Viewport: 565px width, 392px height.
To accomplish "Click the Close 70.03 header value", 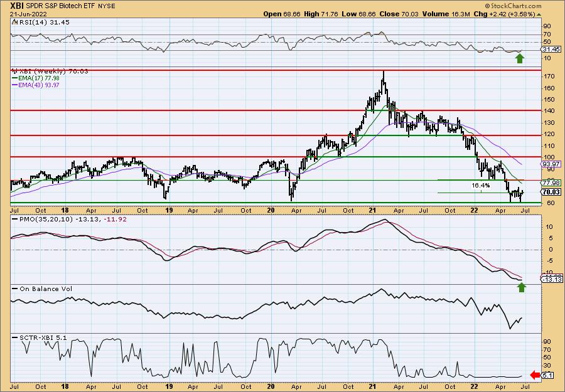I will click(x=397, y=14).
